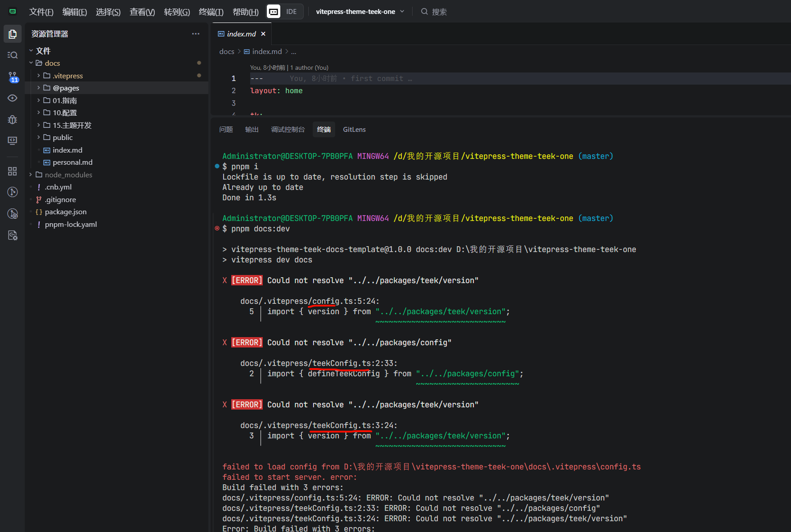Viewport: 791px width, 532px height.
Task: Switch to the 问题 panel tab
Action: click(226, 130)
